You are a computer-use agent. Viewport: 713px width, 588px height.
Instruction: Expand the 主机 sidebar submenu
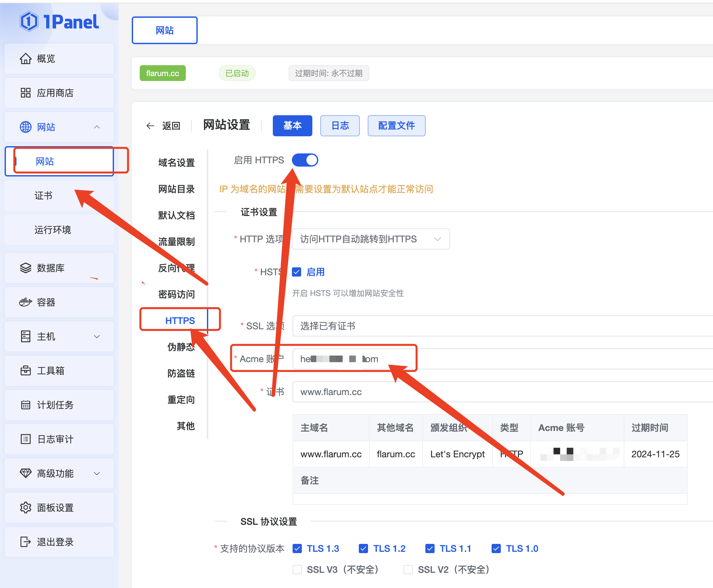[x=97, y=336]
